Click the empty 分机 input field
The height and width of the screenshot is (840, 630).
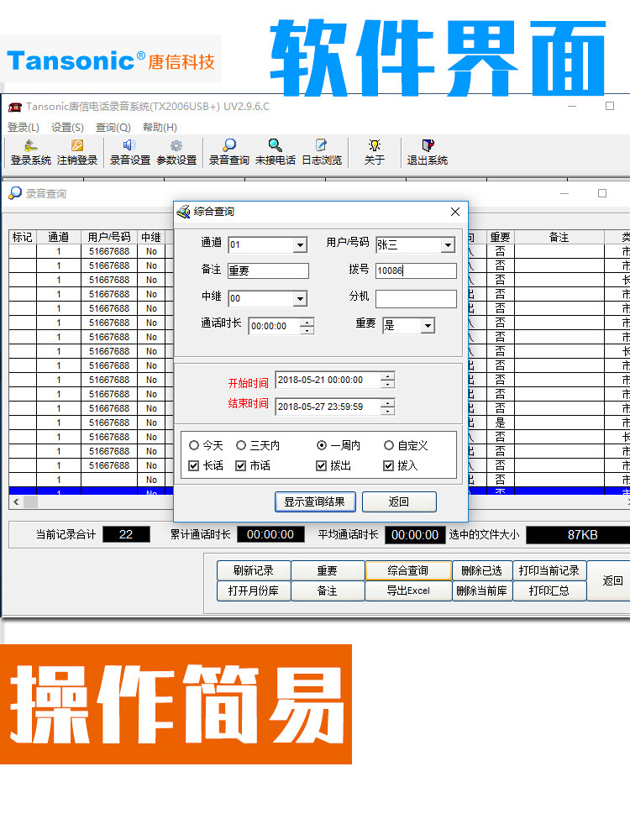coord(417,299)
